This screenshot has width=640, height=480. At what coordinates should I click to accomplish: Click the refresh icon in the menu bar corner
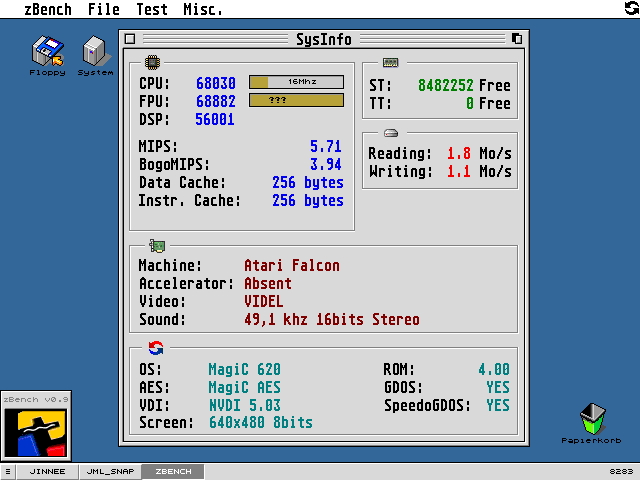(x=632, y=8)
